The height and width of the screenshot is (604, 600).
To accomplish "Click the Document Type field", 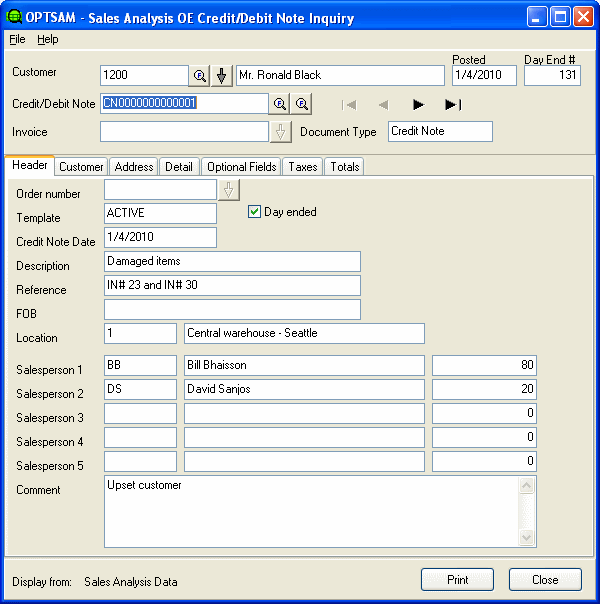I will click(x=440, y=132).
